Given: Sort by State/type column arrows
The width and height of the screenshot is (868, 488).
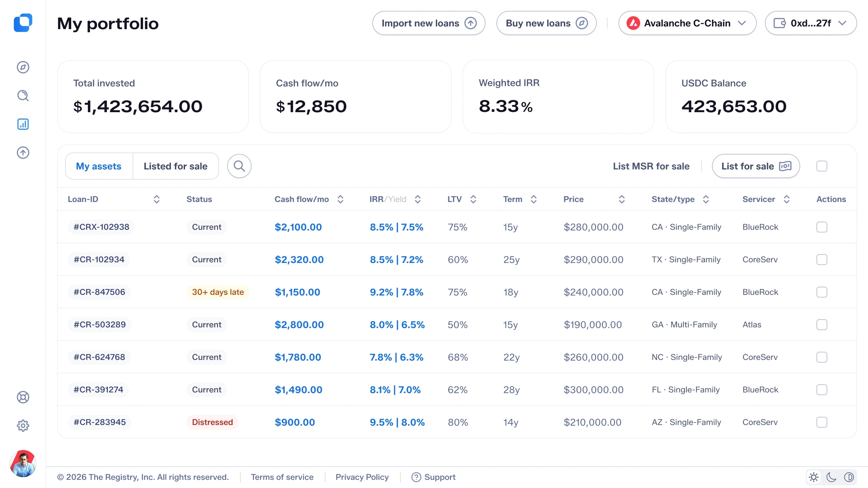Looking at the screenshot, I should pyautogui.click(x=706, y=199).
